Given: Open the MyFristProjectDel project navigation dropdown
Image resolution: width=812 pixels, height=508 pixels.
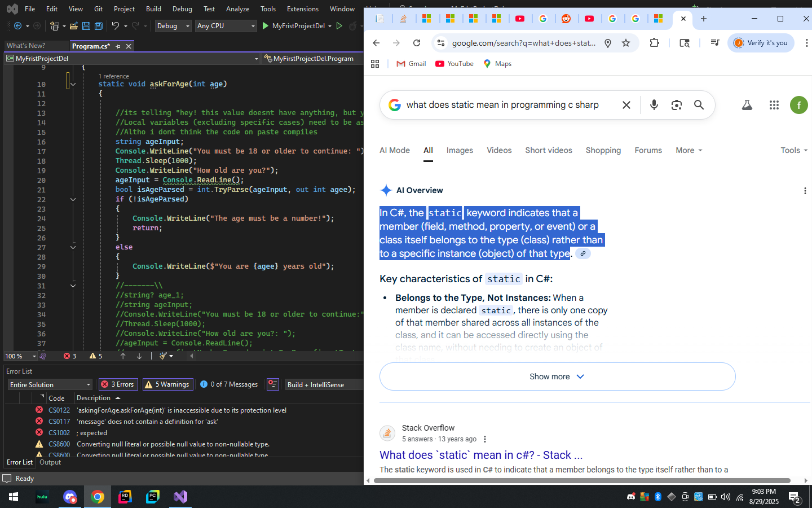Looking at the screenshot, I should pyautogui.click(x=133, y=59).
